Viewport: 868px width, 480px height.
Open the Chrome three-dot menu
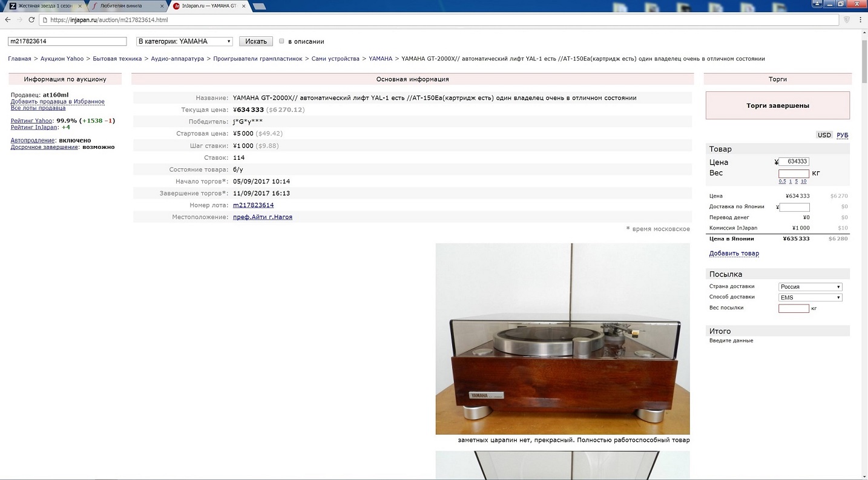(860, 20)
